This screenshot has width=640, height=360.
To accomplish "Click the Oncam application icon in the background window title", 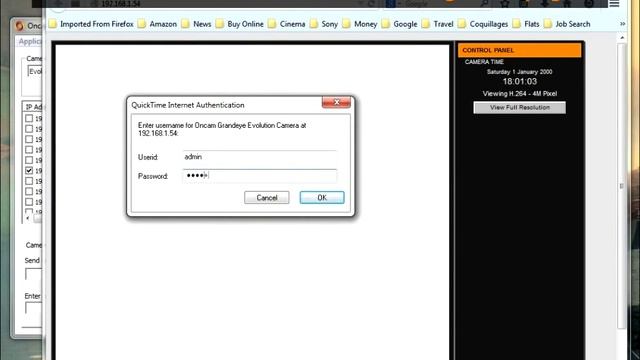I will [20, 26].
